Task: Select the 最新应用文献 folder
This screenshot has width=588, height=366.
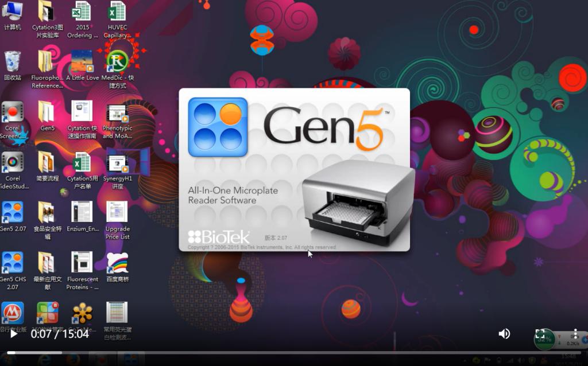Action: point(47,271)
